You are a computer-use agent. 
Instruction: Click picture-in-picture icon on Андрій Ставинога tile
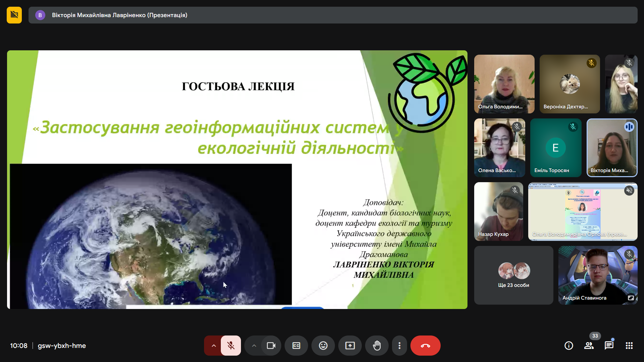631,298
